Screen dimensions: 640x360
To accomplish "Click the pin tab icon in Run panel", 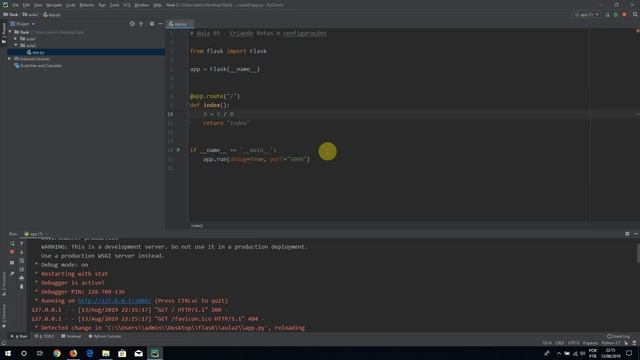I will pyautogui.click(x=12, y=273).
